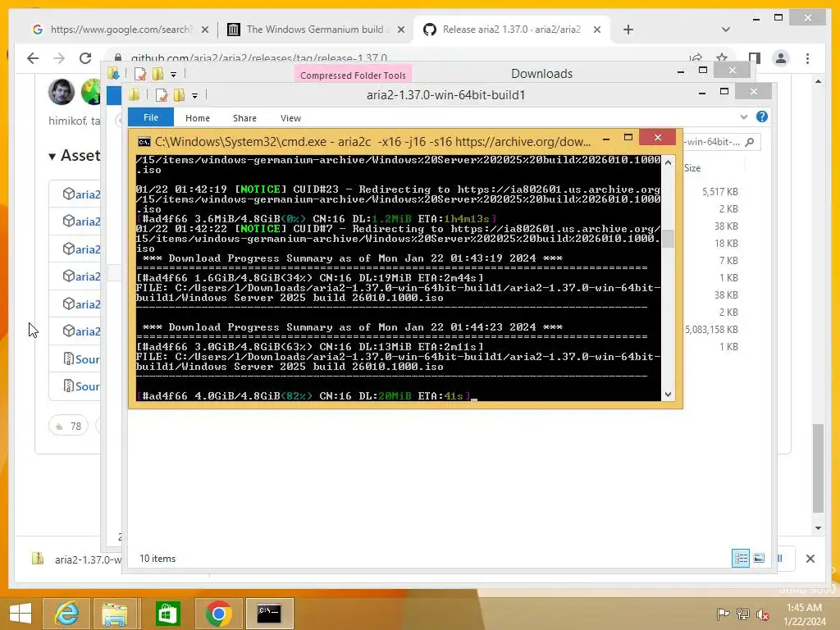Open Chrome three-dot menu
This screenshot has width=840, height=630.
807,58
